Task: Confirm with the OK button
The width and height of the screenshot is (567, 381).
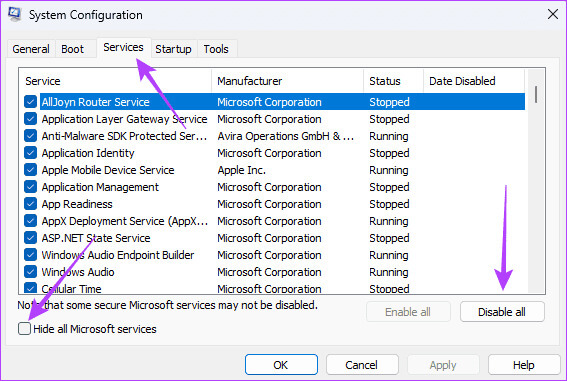Action: click(x=281, y=365)
